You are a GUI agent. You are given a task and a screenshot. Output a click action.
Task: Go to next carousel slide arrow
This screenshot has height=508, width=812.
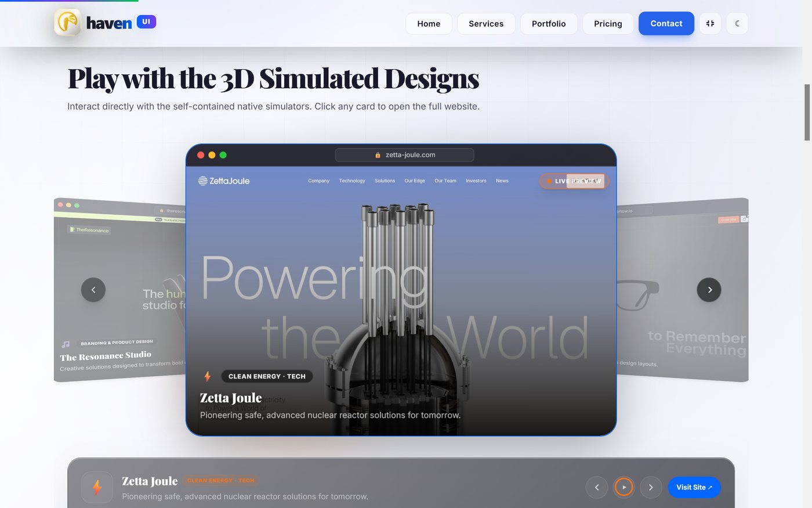(709, 290)
